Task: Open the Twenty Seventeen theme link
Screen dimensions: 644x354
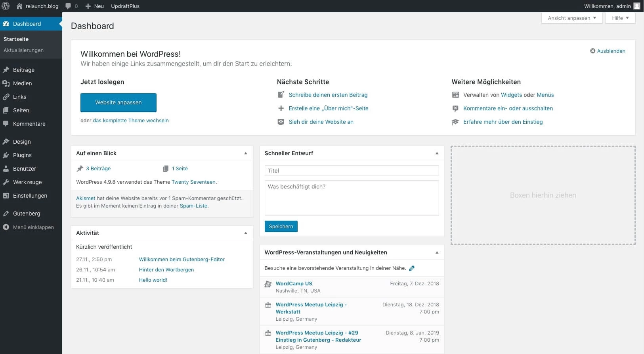Action: coord(193,182)
